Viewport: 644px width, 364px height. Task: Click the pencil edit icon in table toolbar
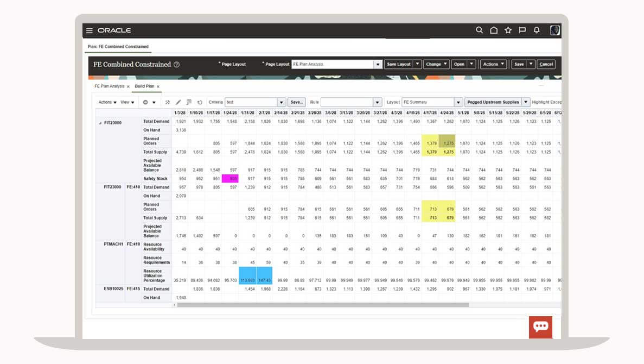[178, 102]
